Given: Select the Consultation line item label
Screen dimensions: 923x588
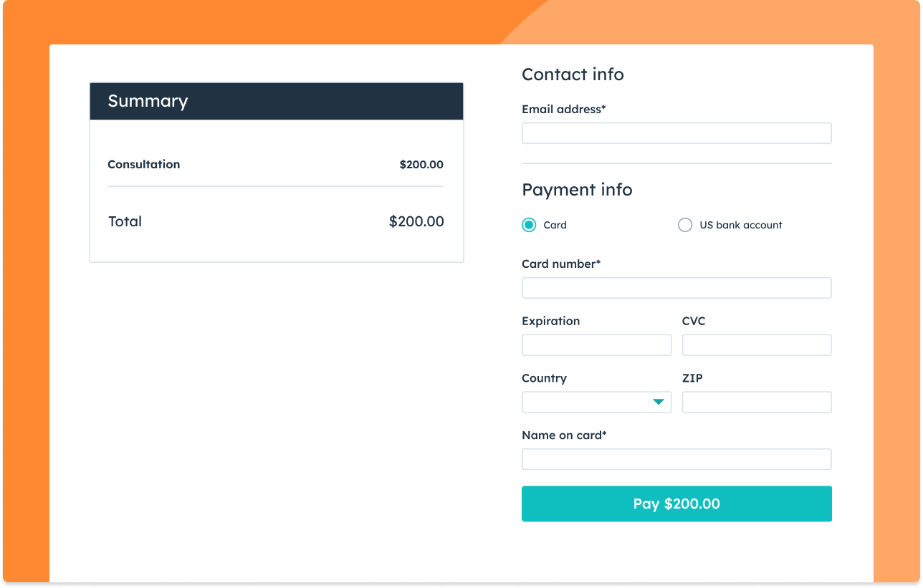Looking at the screenshot, I should point(144,165).
